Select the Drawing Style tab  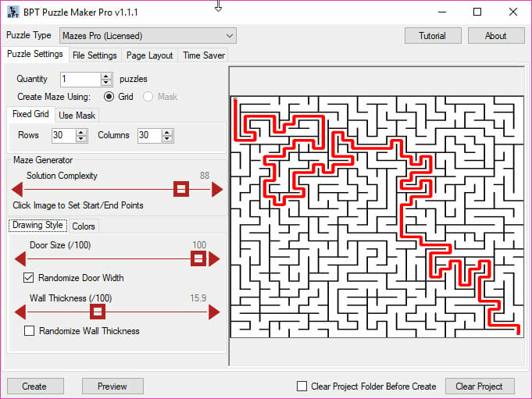(x=37, y=225)
